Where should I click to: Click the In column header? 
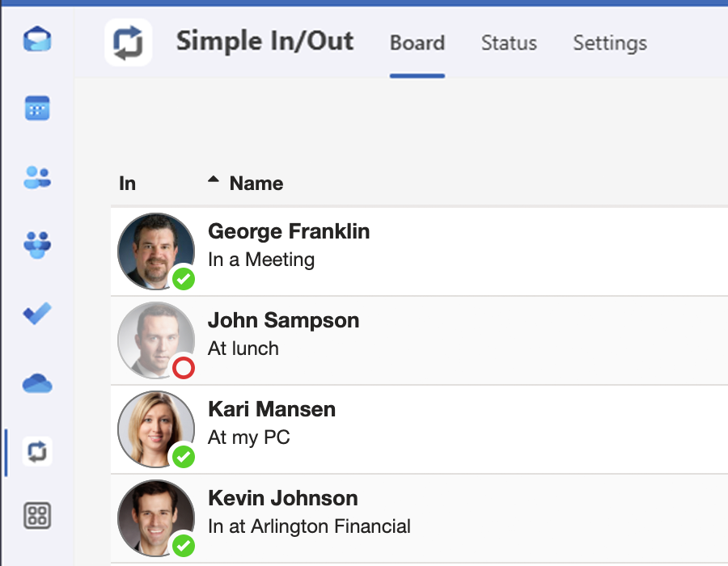127,184
